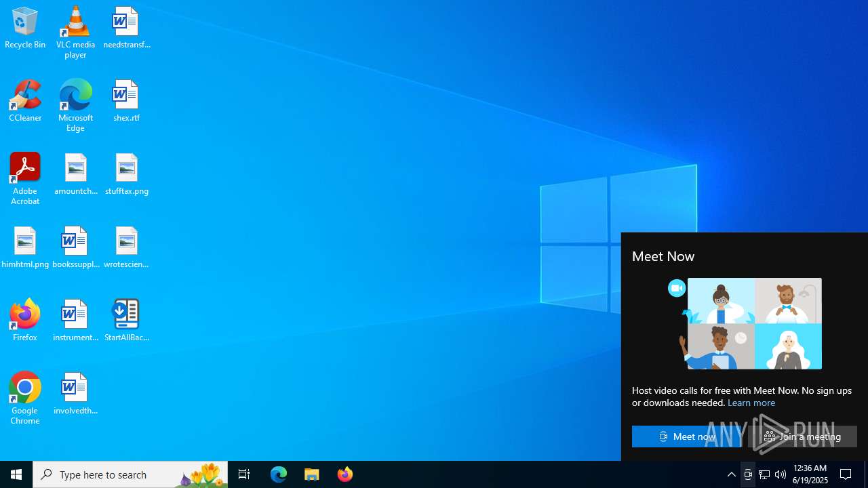The height and width of the screenshot is (488, 868).
Task: Select the involvedth... Word document
Action: pyautogui.click(x=75, y=394)
